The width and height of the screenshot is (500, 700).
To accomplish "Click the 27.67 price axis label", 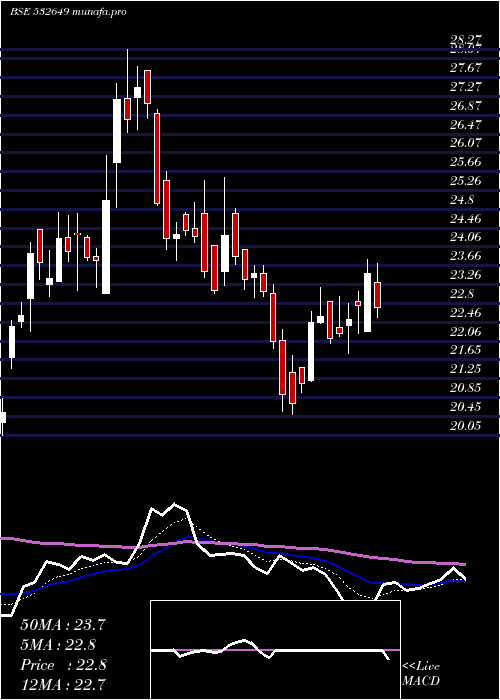I will tap(466, 68).
